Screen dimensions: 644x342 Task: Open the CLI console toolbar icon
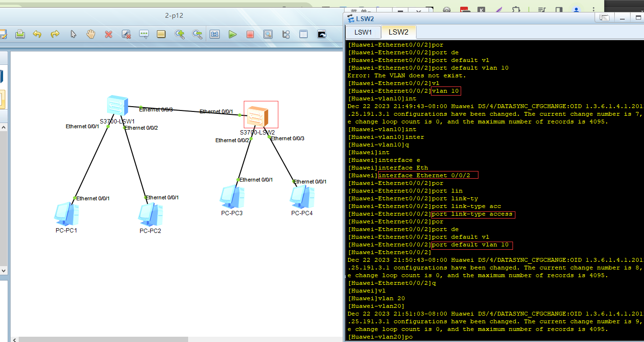click(x=322, y=34)
